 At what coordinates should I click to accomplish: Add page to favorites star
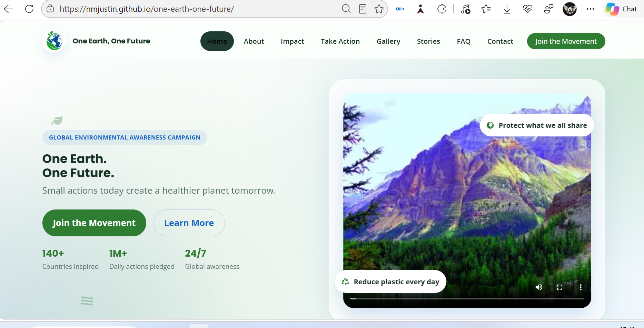coord(379,9)
